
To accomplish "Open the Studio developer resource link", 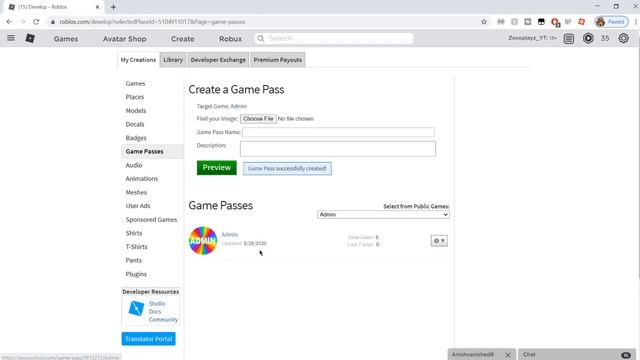I will coord(157,304).
